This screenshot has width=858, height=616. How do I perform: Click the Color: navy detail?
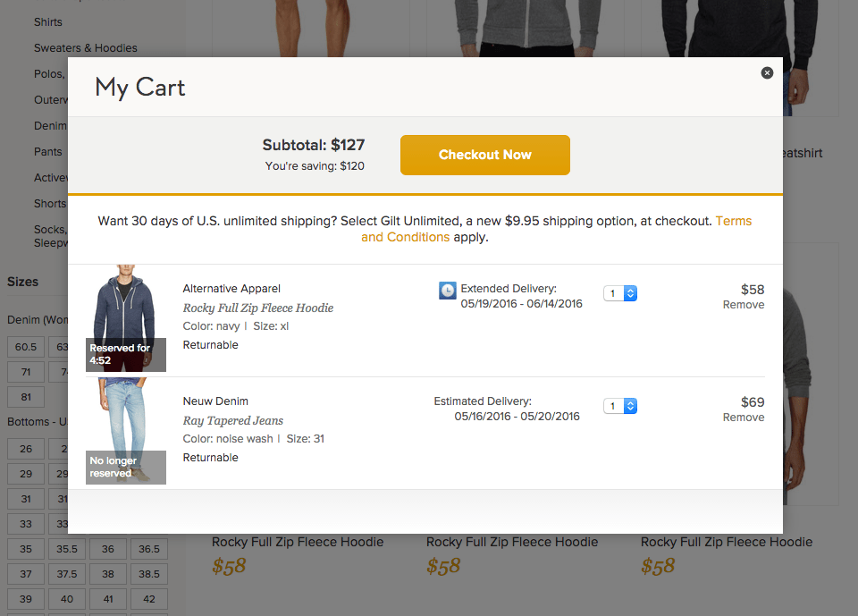click(x=211, y=326)
